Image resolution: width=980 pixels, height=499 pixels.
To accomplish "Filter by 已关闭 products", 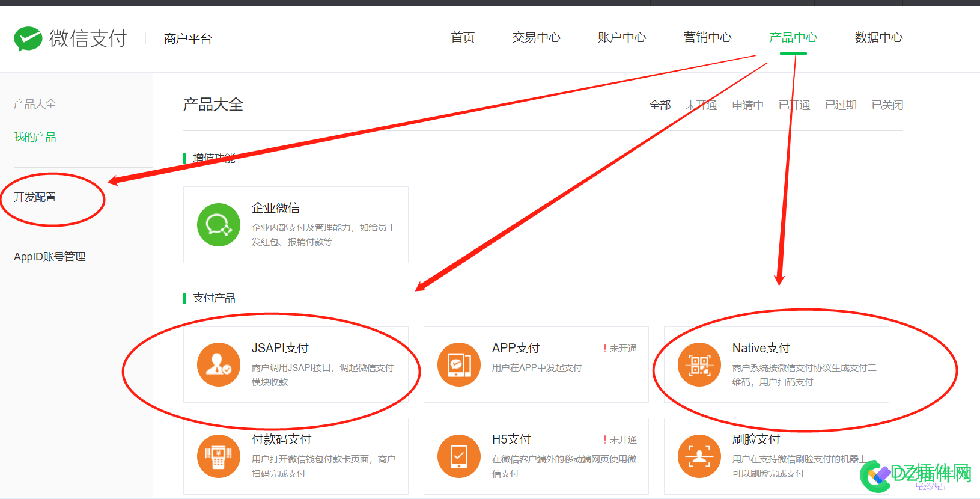I will (887, 105).
